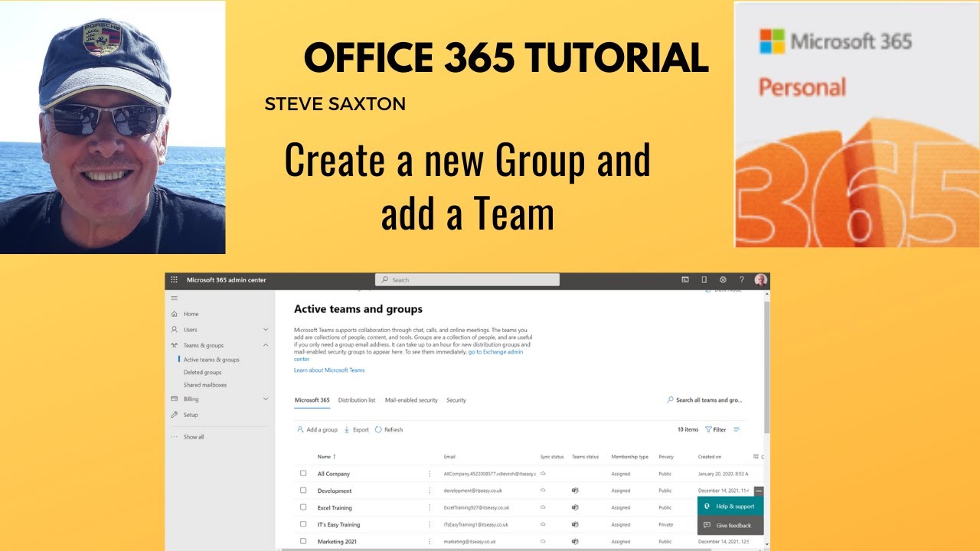980x551 pixels.
Task: Click the Users person icon in sidebar
Action: (x=175, y=330)
